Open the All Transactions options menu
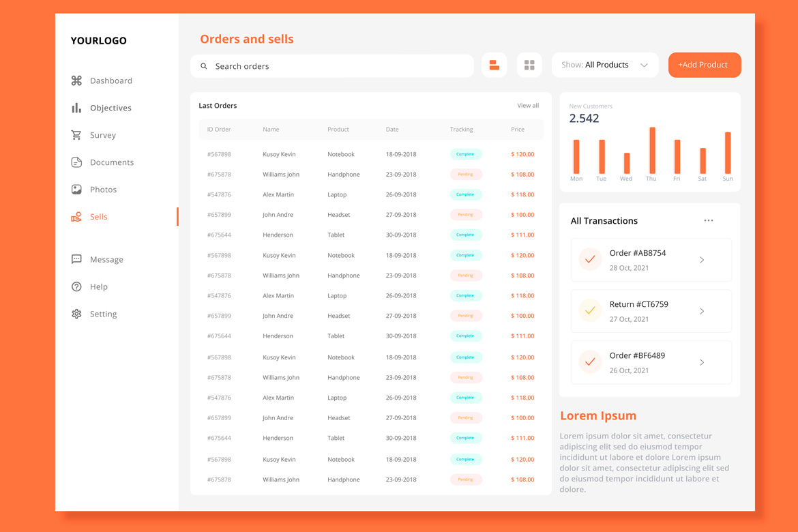Screen dimensions: 798x532 (709, 220)
